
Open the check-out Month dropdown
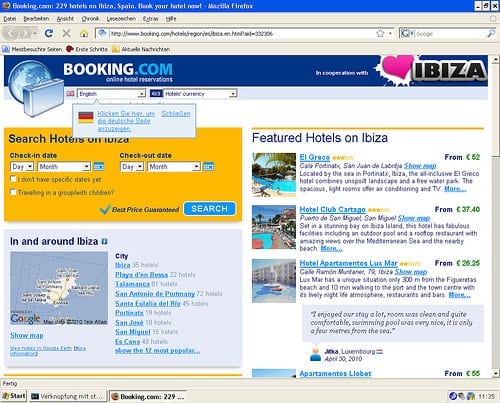pyautogui.click(x=174, y=166)
